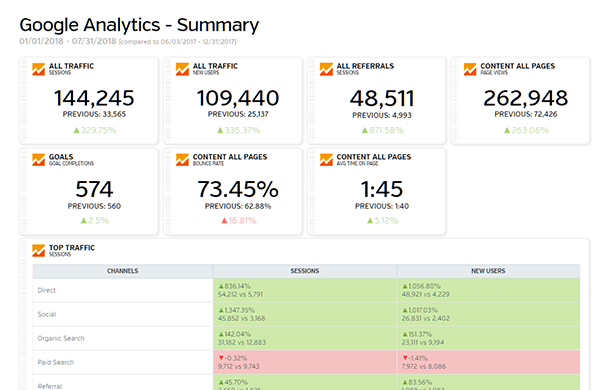
Task: Click the 1:45 average time value
Action: (382, 190)
